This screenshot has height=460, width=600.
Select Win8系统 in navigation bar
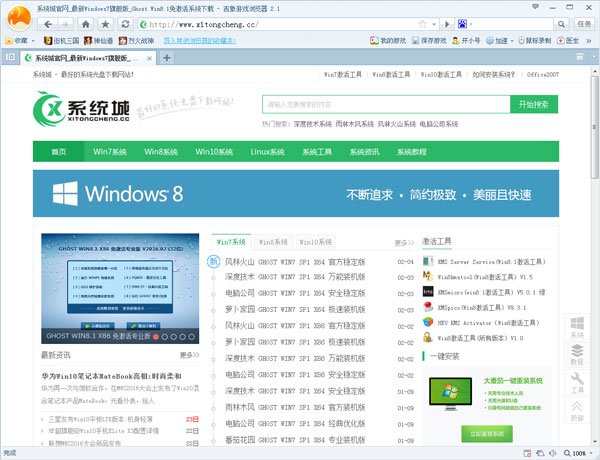(161, 152)
